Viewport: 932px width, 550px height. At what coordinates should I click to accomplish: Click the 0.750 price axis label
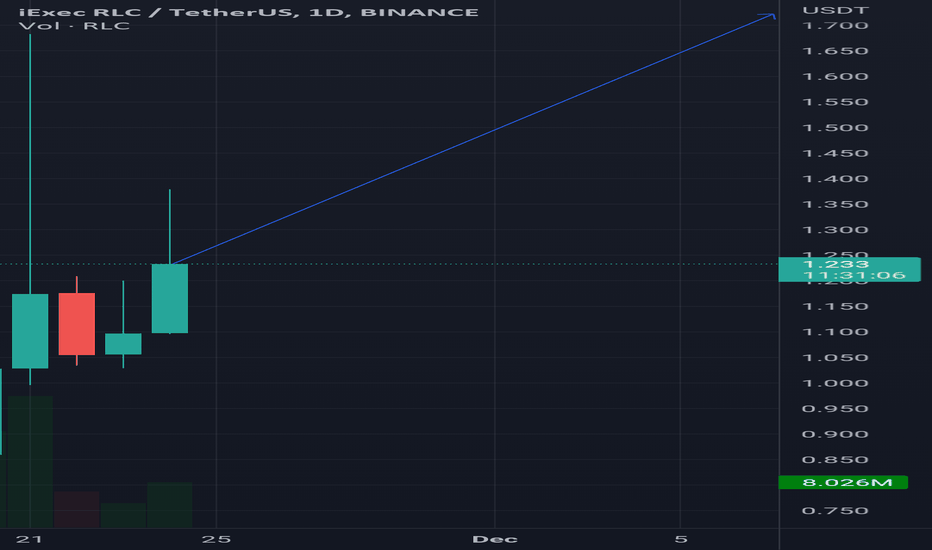835,511
